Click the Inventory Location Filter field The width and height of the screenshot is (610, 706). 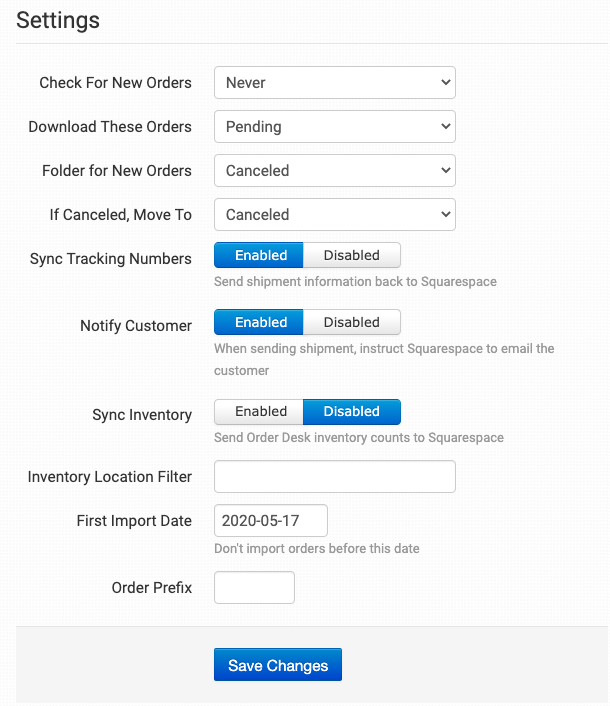tap(334, 477)
